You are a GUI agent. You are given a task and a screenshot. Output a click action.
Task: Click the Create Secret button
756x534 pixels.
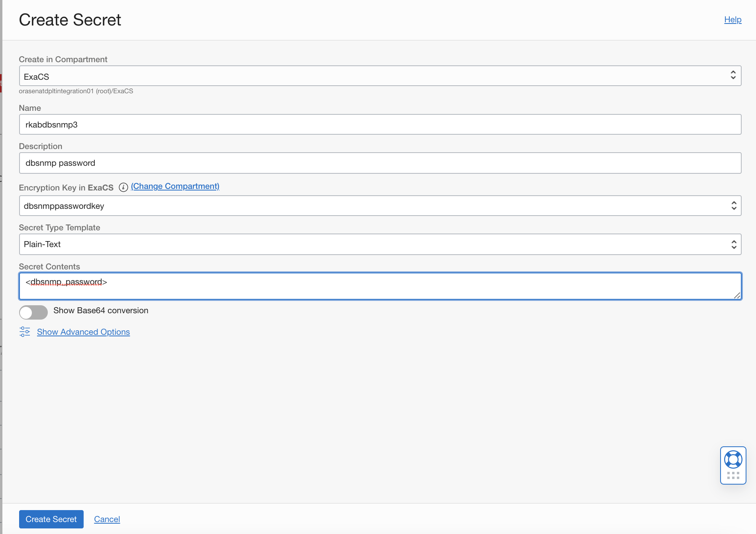(x=51, y=519)
